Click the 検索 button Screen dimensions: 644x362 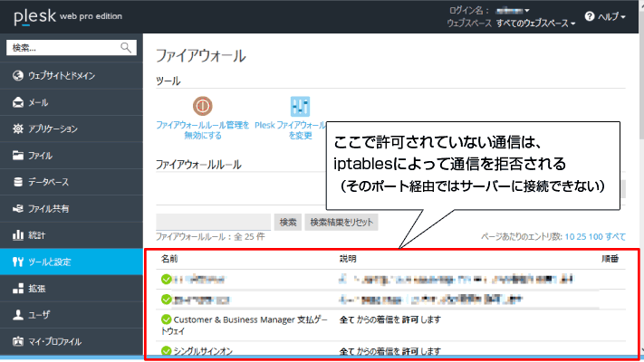pyautogui.click(x=288, y=222)
